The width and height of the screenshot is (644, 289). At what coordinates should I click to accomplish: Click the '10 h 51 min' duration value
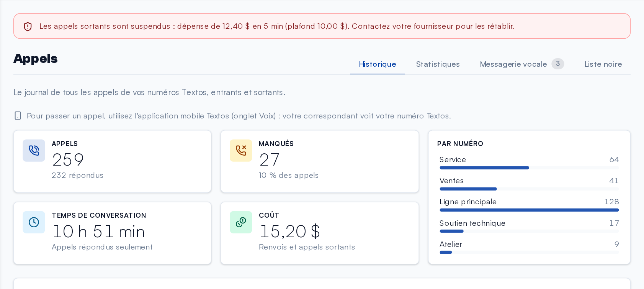tap(98, 231)
